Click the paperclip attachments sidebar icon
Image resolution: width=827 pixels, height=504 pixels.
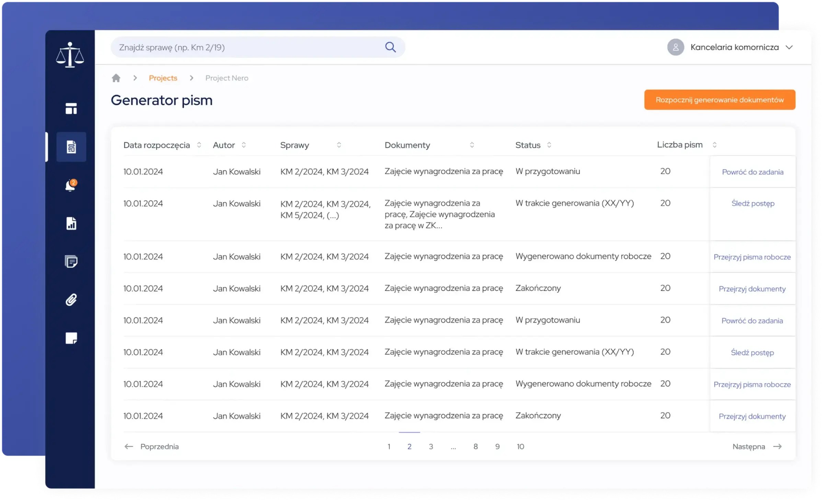coord(71,300)
